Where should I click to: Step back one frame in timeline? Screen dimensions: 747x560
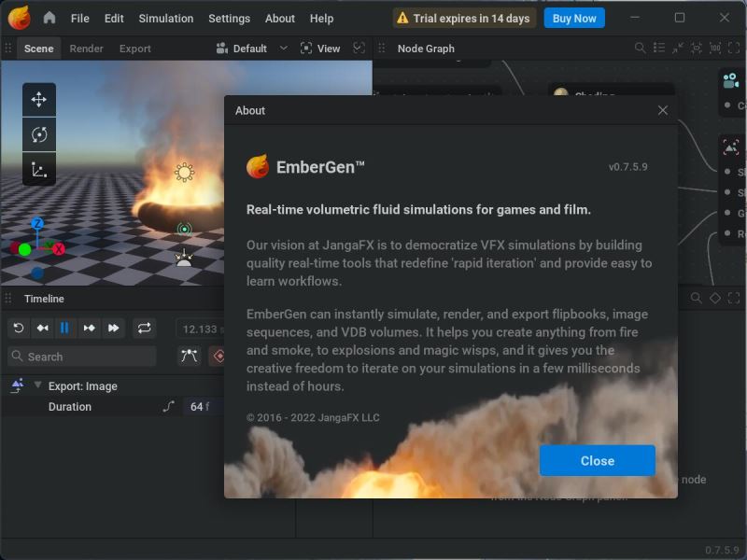click(x=42, y=329)
